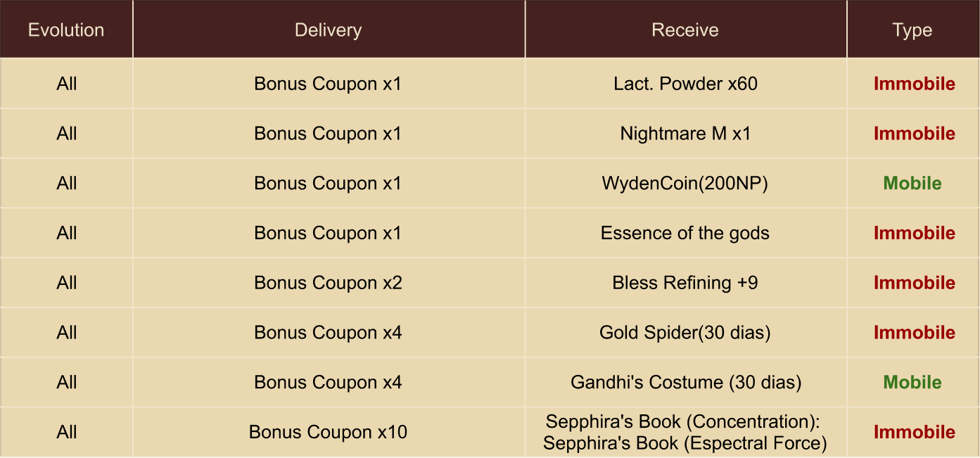Click the Receive column header
Image resolution: width=980 pixels, height=458 pixels.
[685, 30]
